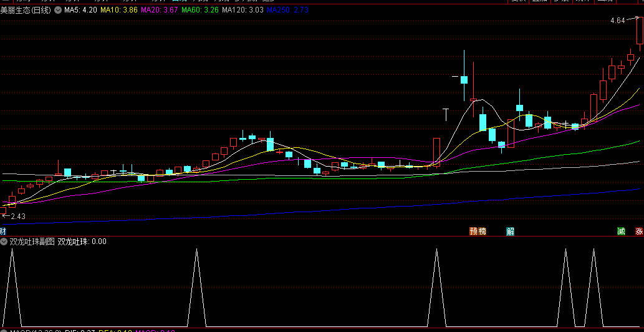Select the MA5 moving average label

[x=80, y=11]
